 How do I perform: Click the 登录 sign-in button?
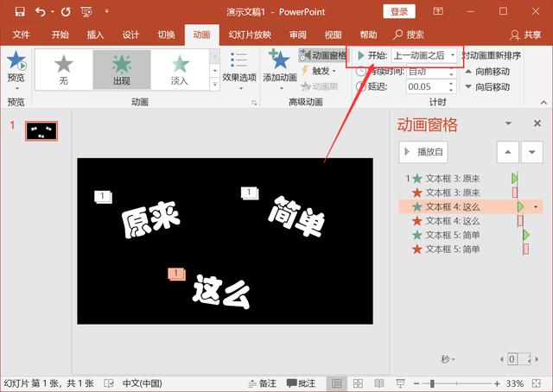(399, 11)
